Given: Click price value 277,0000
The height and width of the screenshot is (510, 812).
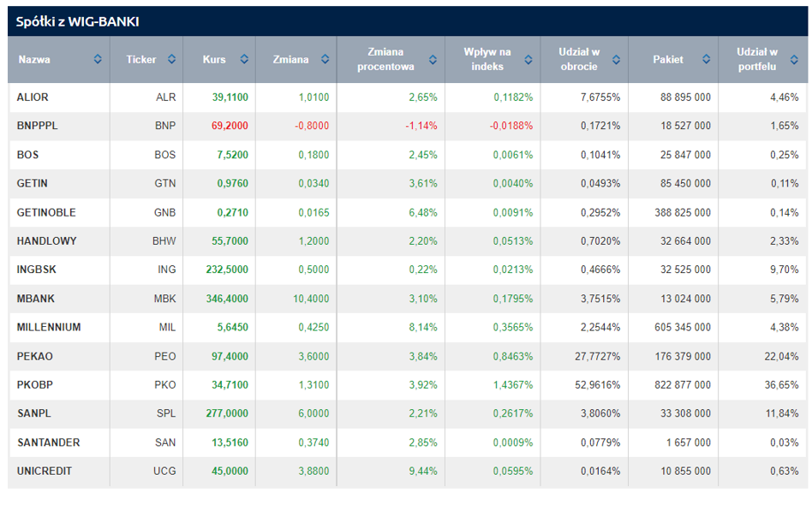Looking at the screenshot, I should (x=227, y=413).
